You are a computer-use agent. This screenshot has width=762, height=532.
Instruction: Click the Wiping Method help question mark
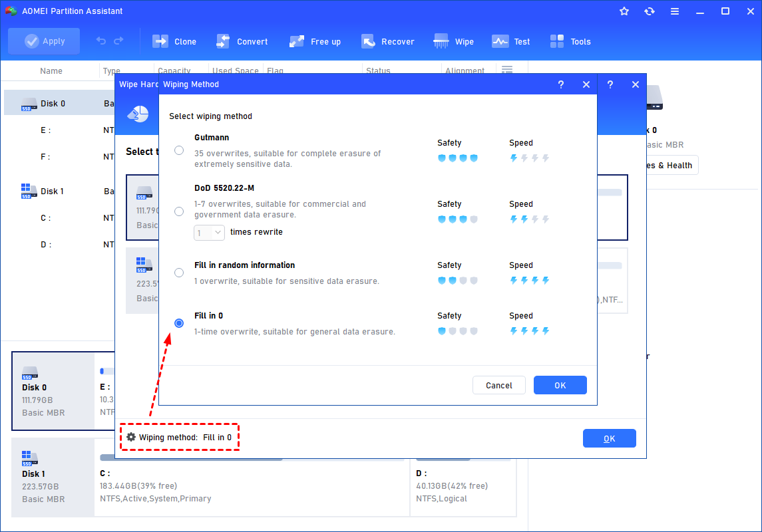[x=560, y=84]
